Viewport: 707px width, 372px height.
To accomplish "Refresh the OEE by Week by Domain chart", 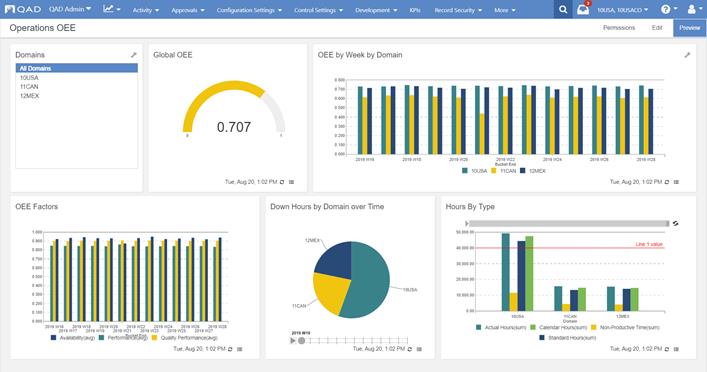I will [x=667, y=182].
